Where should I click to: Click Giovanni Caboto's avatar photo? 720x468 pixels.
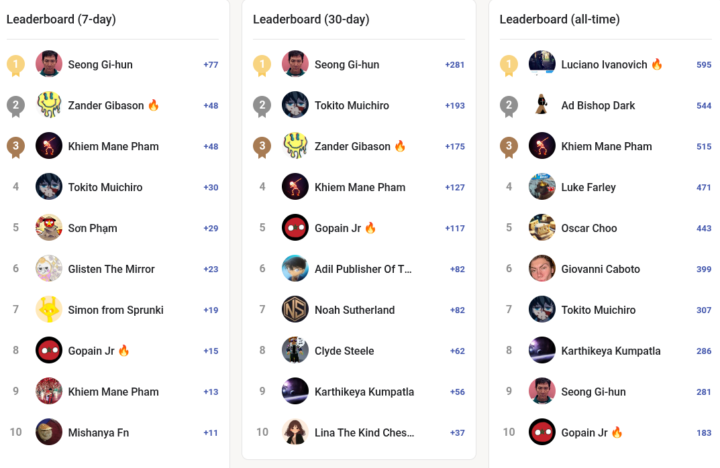click(542, 269)
